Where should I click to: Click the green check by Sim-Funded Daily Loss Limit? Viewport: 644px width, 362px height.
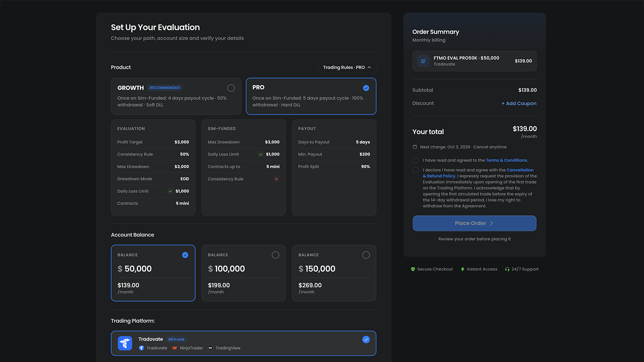[x=261, y=154]
